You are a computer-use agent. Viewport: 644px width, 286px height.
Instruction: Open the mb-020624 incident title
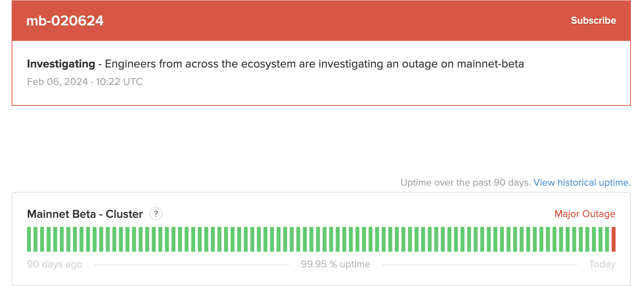point(65,21)
